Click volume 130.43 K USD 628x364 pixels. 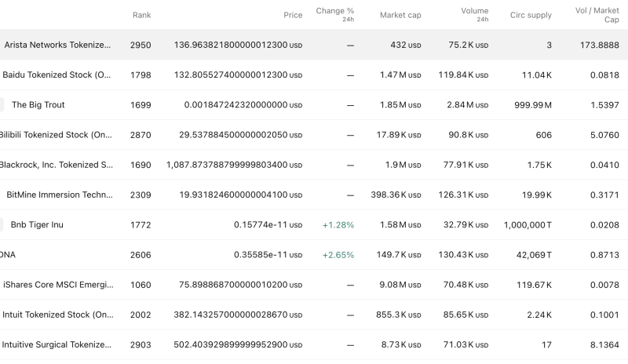point(463,255)
